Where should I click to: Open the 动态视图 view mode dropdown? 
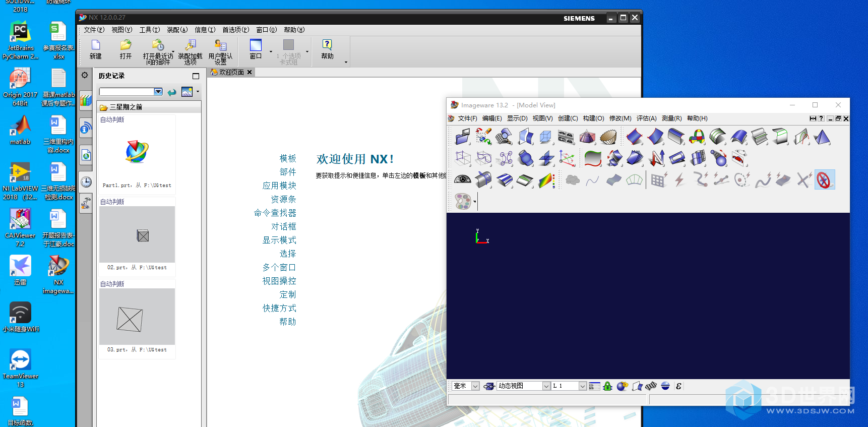pyautogui.click(x=546, y=386)
